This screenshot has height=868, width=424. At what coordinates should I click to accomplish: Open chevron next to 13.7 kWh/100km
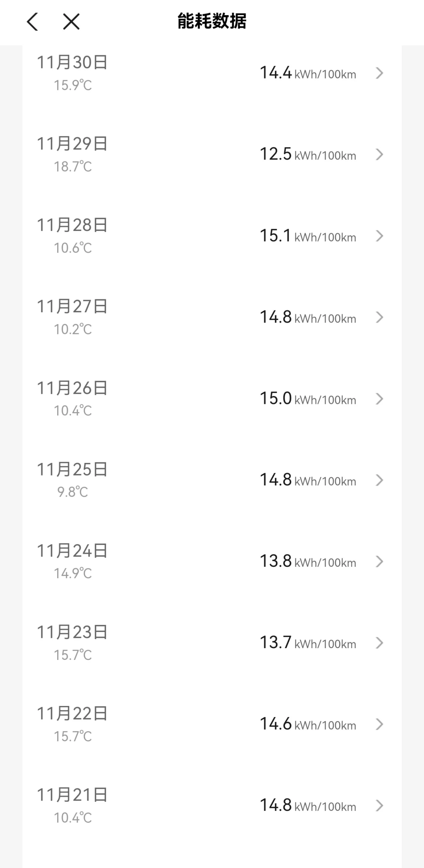pos(379,643)
